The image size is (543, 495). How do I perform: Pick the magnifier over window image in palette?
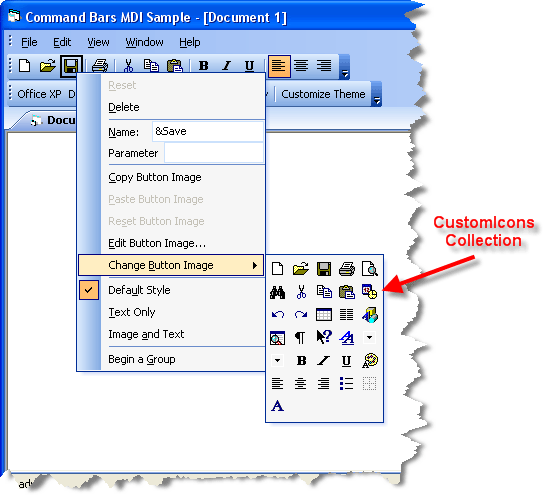pos(277,338)
